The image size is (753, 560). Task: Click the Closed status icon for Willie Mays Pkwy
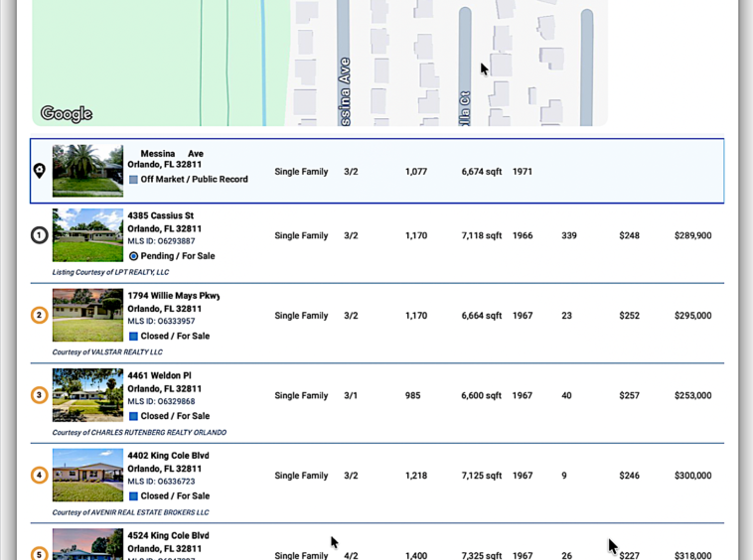point(133,337)
